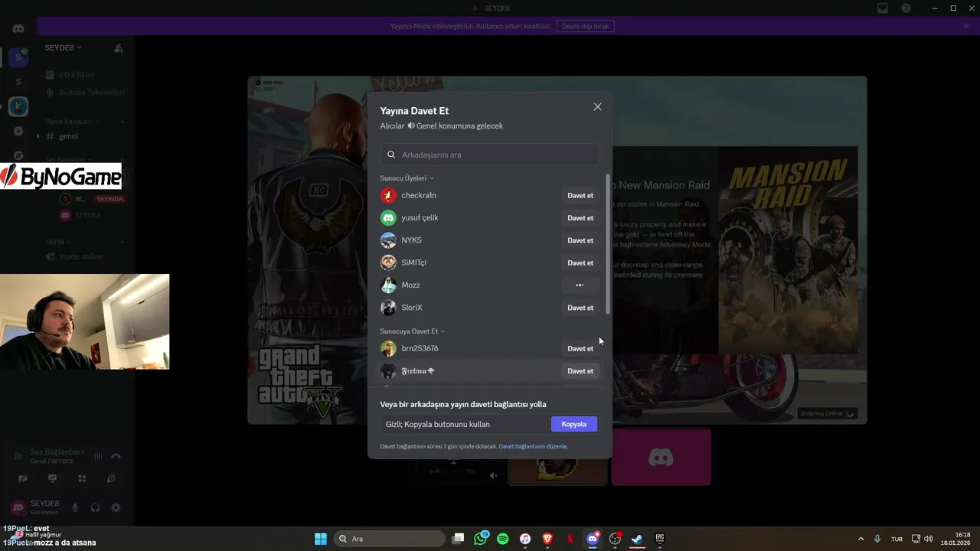
Task: Mute microphone in user panel
Action: 75,507
